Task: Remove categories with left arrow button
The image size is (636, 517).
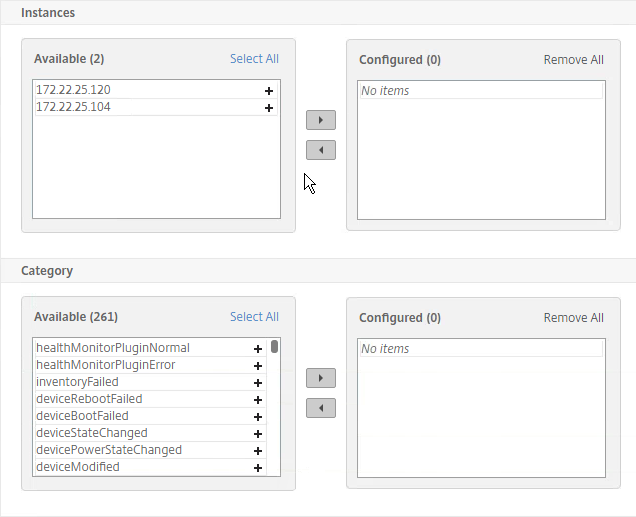Action: coord(321,408)
